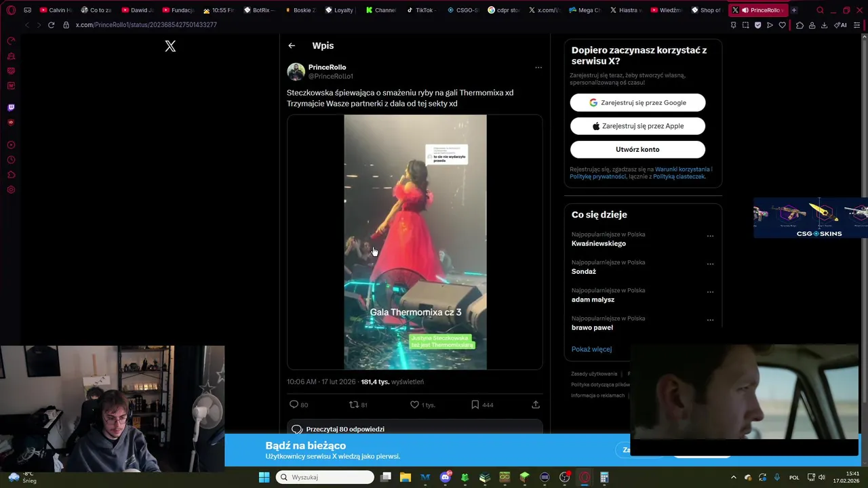
Task: Open more options for brawo paweł trend
Action: 710,320
